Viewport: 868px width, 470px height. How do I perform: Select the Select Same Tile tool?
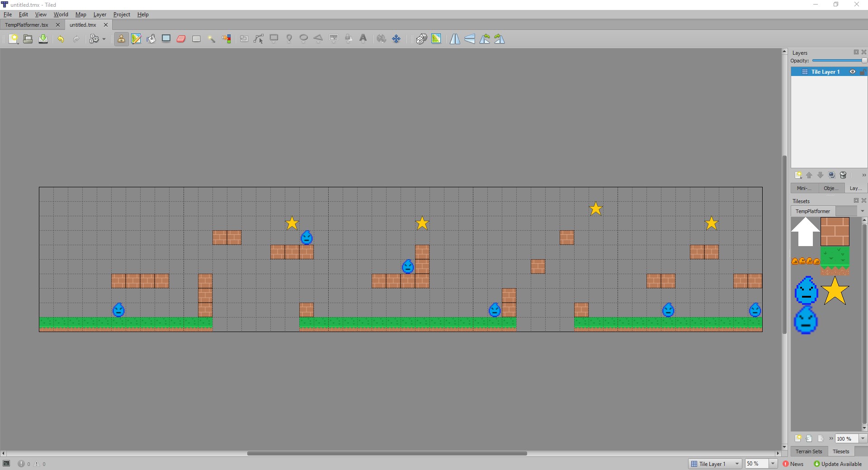(x=226, y=39)
